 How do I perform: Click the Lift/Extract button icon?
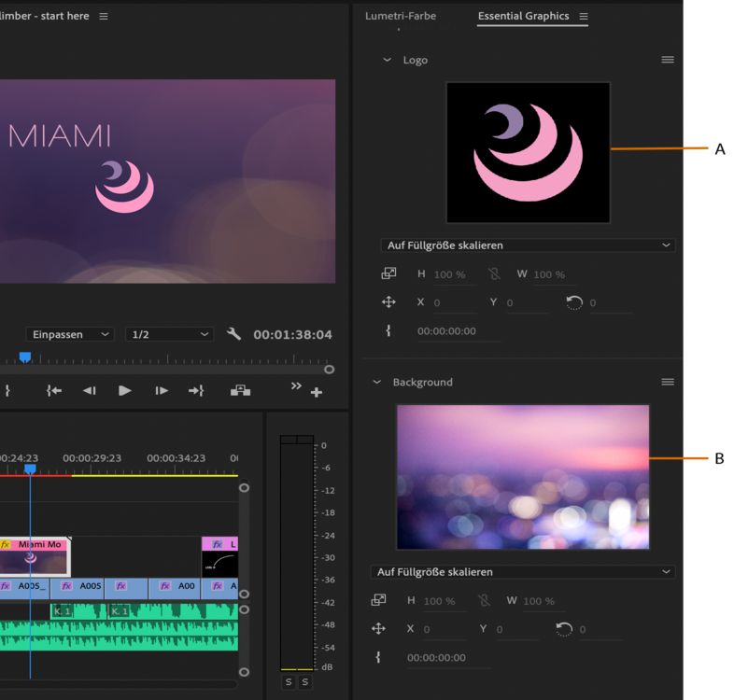coord(240,390)
